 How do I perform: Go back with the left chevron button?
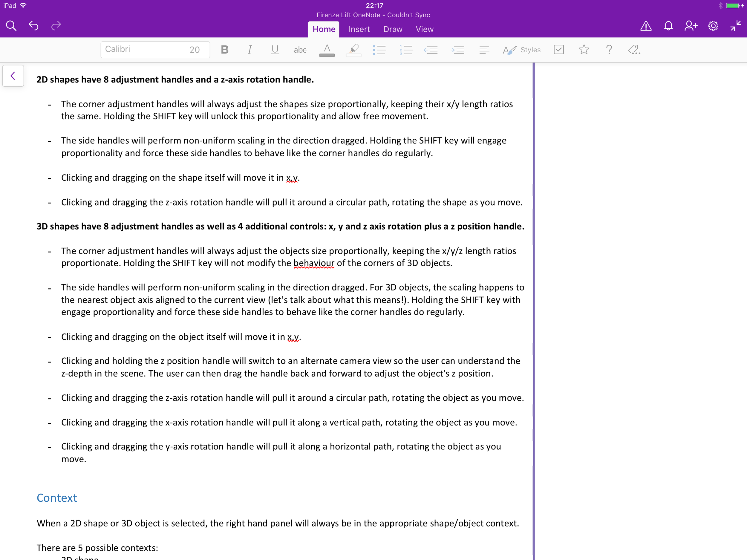13,76
